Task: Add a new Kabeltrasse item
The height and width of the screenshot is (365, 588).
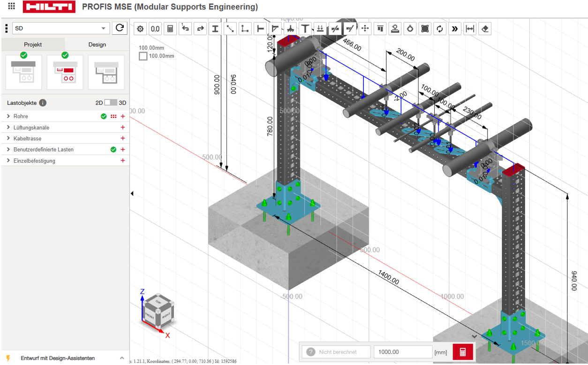Action: tap(123, 138)
